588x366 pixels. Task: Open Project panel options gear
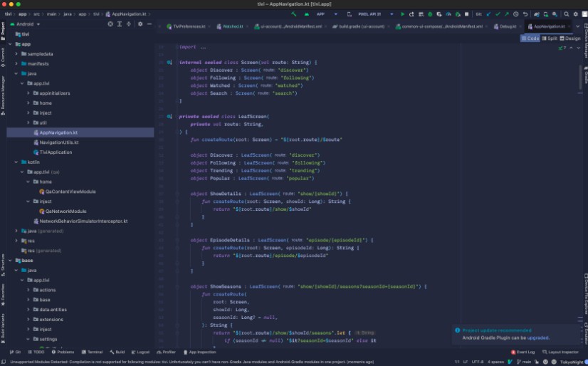pos(140,24)
